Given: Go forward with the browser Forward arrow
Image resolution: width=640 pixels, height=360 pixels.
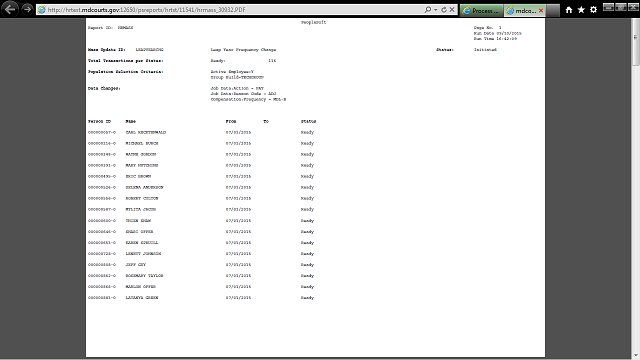Looking at the screenshot, I should tap(27, 9).
